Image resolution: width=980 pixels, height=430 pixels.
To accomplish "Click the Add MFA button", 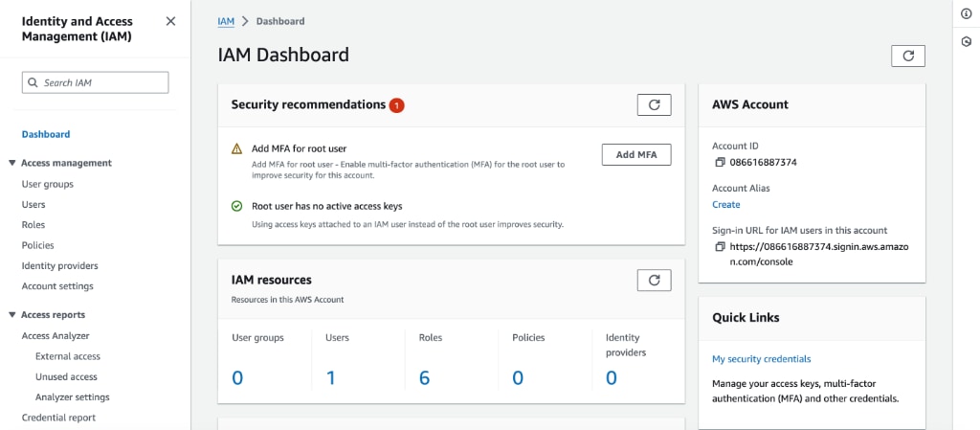I will 636,154.
